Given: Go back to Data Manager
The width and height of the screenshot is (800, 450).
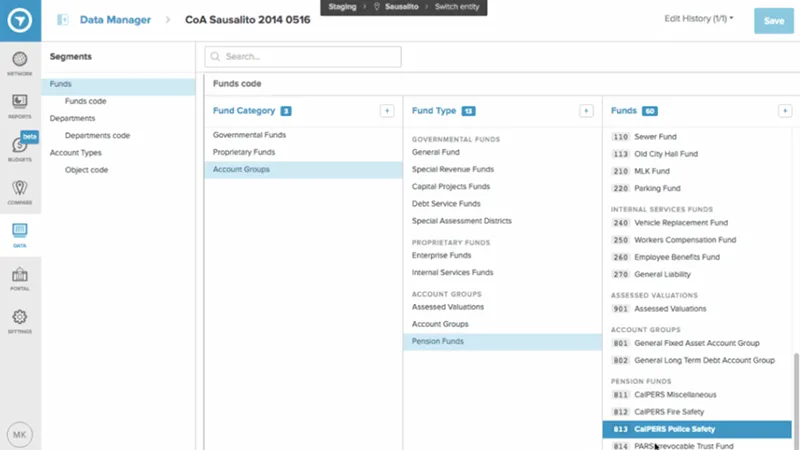Looking at the screenshot, I should 115,20.
